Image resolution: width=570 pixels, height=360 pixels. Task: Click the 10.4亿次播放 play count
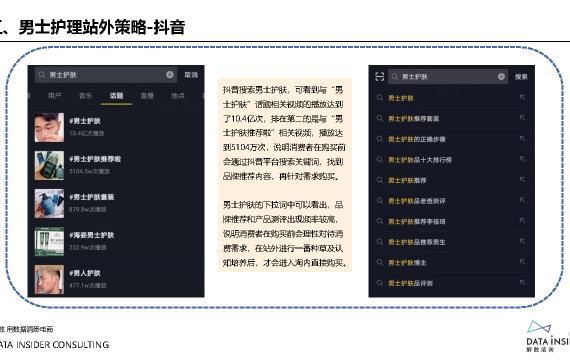tap(87, 133)
